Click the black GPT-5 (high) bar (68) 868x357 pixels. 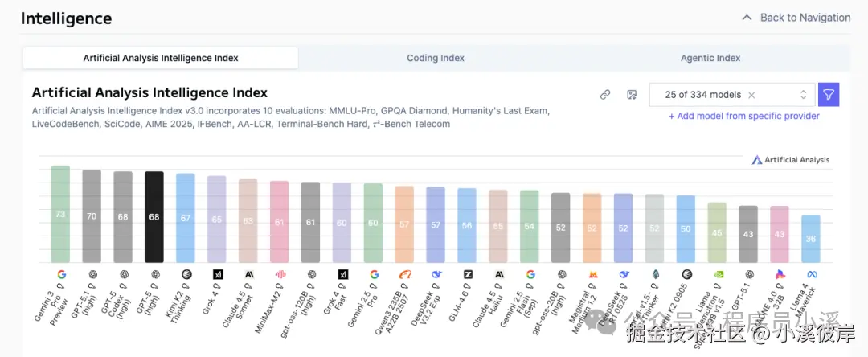coord(154,217)
